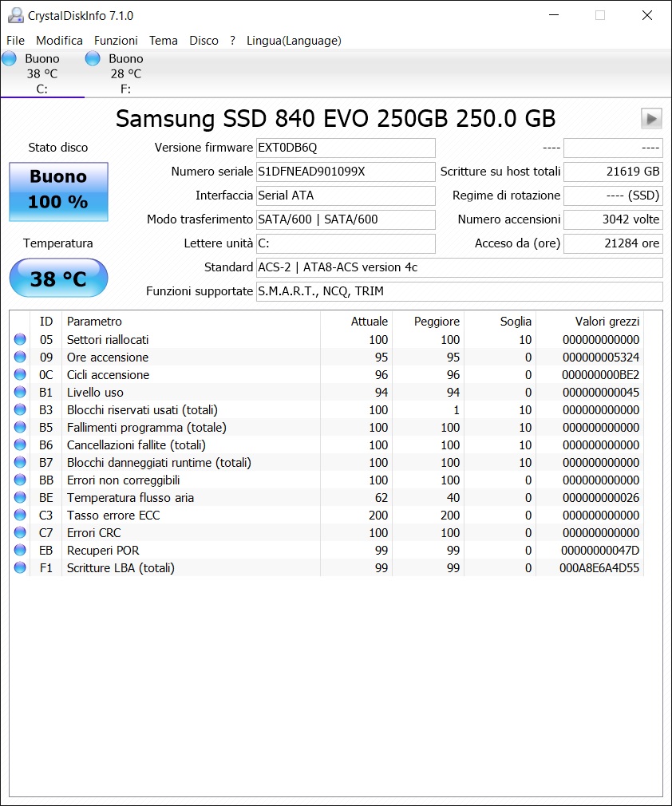The image size is (672, 806).
Task: Click the Soglia column header
Action: (x=500, y=322)
